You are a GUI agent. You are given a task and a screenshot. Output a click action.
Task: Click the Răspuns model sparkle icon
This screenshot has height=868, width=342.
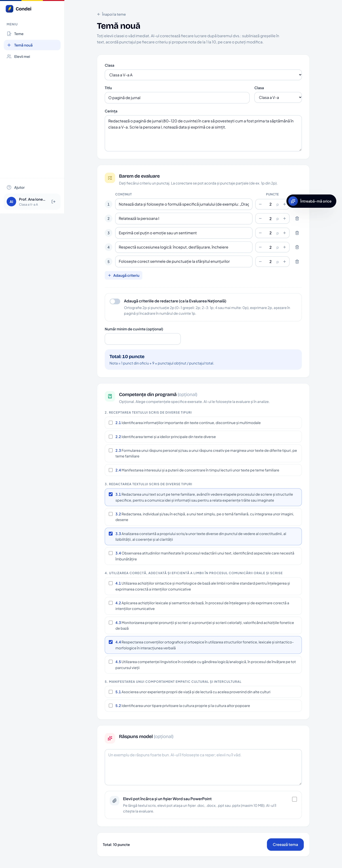tap(110, 738)
